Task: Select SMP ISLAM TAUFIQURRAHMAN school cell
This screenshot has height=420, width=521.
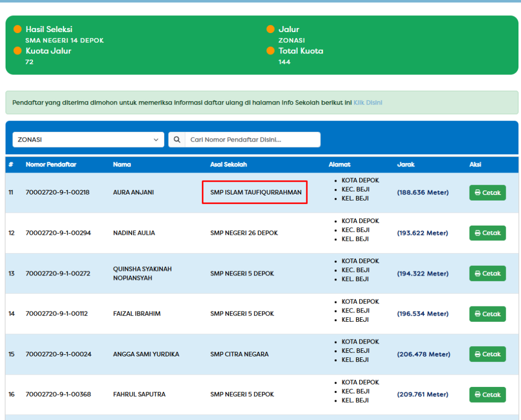Action: (255, 192)
